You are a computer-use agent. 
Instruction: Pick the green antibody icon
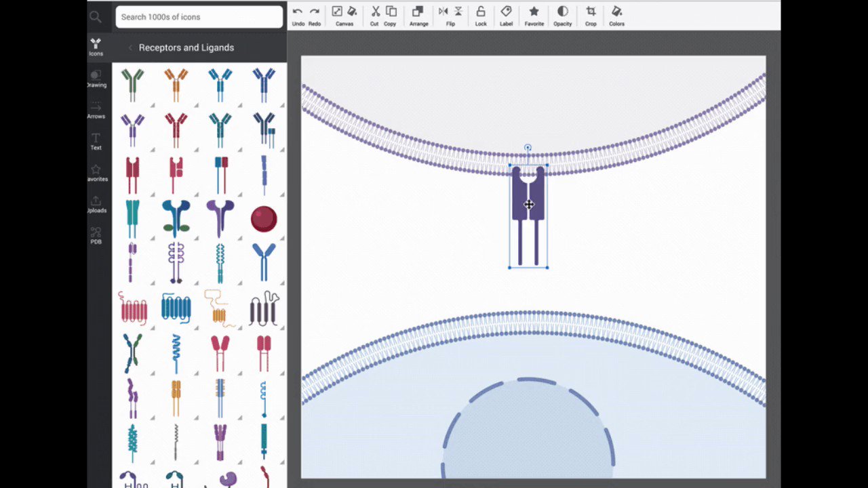coord(132,85)
